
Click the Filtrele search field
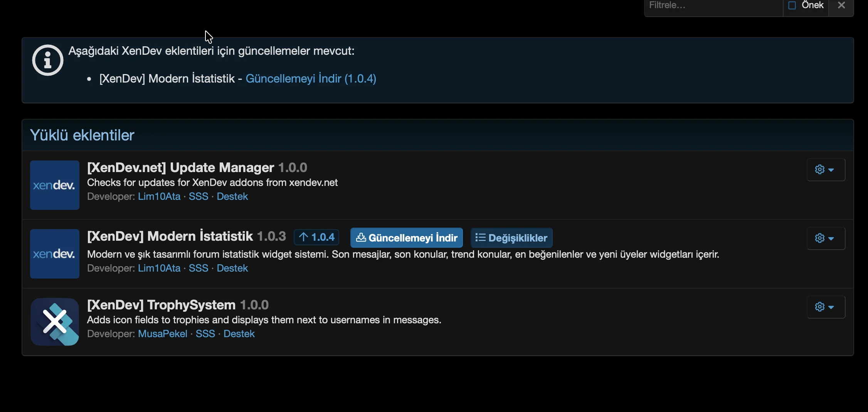713,5
